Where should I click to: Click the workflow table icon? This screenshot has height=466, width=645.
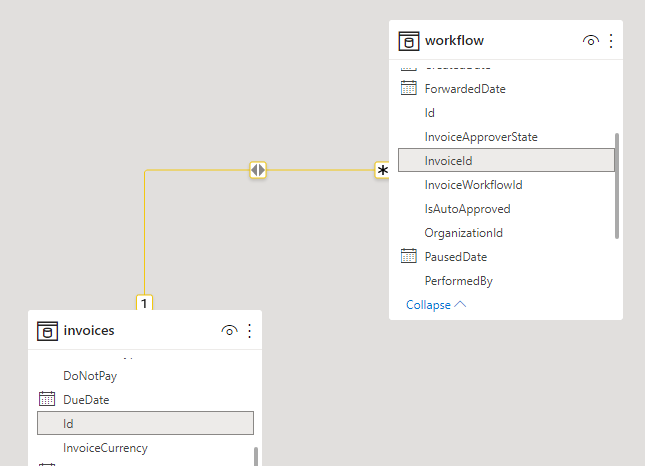tap(408, 41)
